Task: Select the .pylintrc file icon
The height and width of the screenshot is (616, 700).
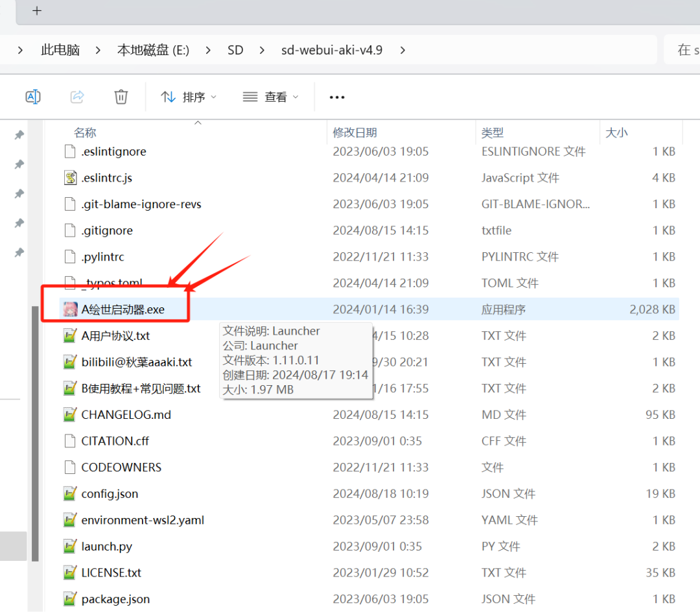Action: point(70,257)
